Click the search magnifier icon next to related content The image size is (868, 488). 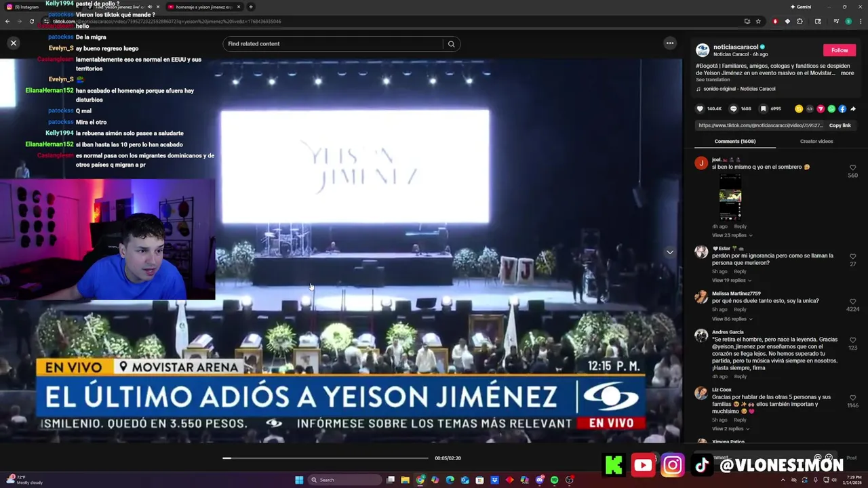point(451,44)
